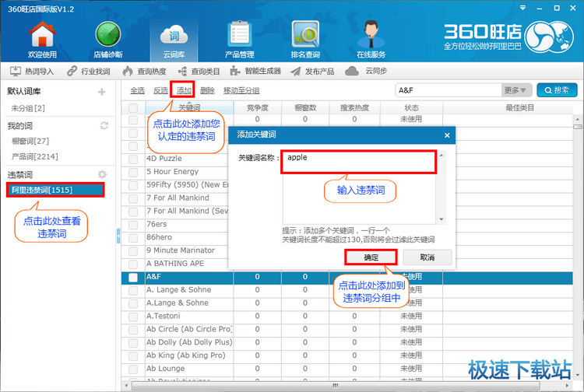Sort by the 橱窗数 column header
The width and height of the screenshot is (584, 392).
tap(305, 108)
